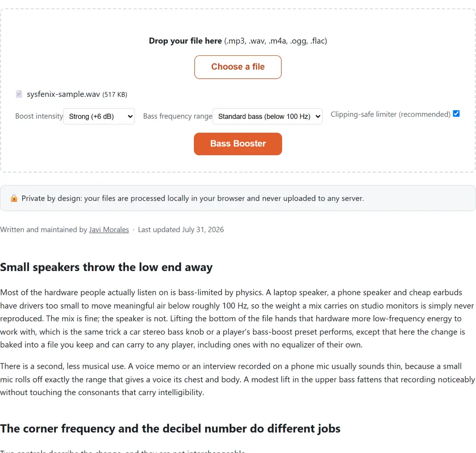
Task: Click the (517 KB) file size text
Action: (115, 95)
